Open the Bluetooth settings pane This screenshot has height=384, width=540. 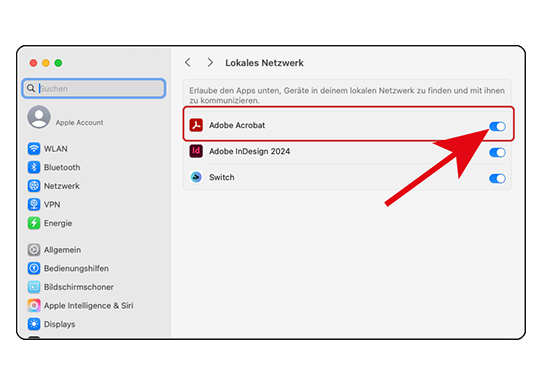click(x=62, y=167)
